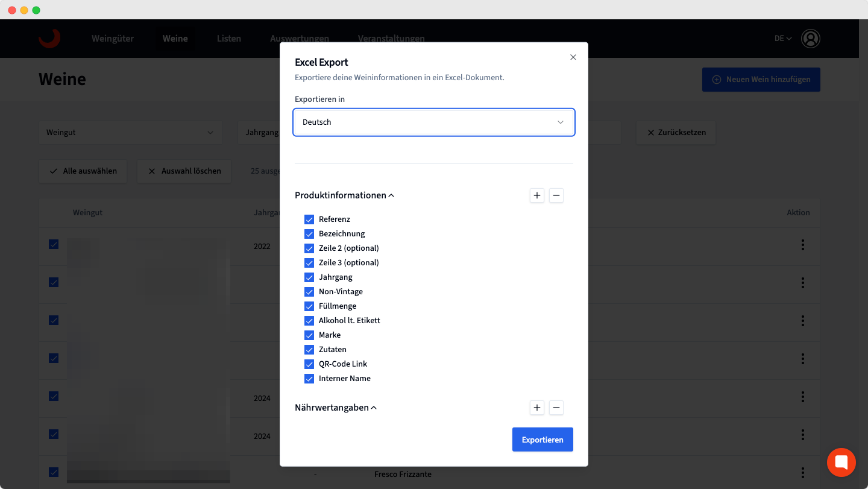Uncheck the Fresco Frizzante row checkbox
Viewport: 868px width, 489px height.
pyautogui.click(x=54, y=472)
